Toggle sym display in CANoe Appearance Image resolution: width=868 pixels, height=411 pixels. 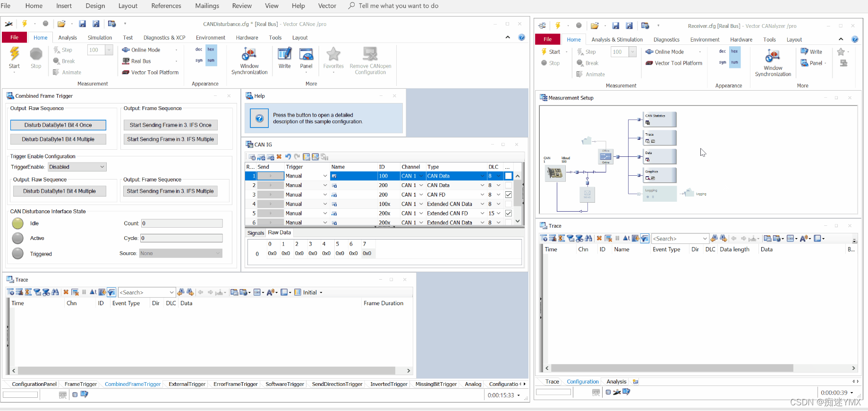click(x=199, y=60)
